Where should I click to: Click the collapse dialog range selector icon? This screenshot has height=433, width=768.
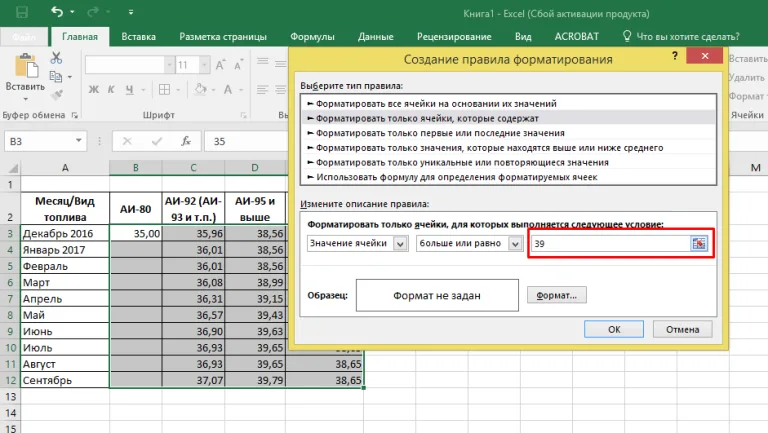[699, 243]
